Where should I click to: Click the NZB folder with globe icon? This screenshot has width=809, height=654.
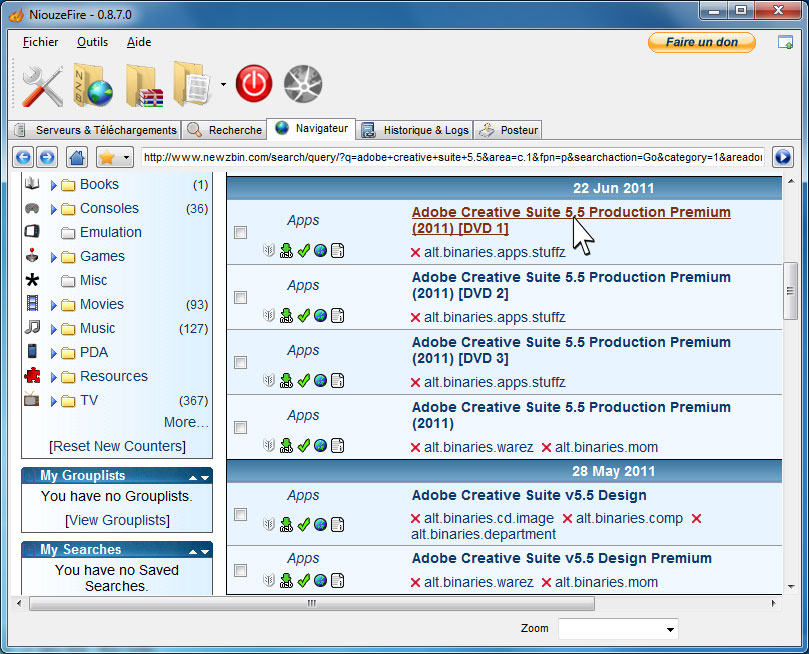coord(93,85)
